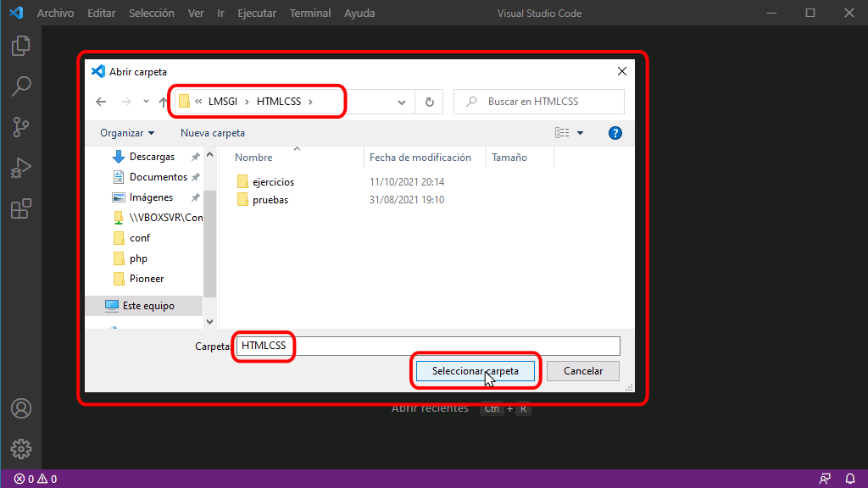Screen dimensions: 868x488
Task: Show hidden breadcrumb path levels
Action: (198, 102)
